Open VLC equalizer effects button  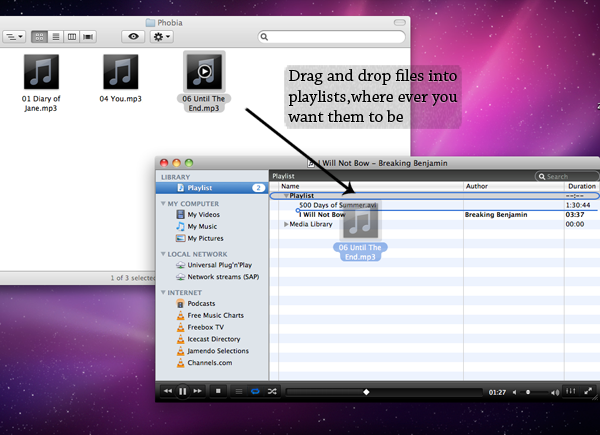pos(572,391)
